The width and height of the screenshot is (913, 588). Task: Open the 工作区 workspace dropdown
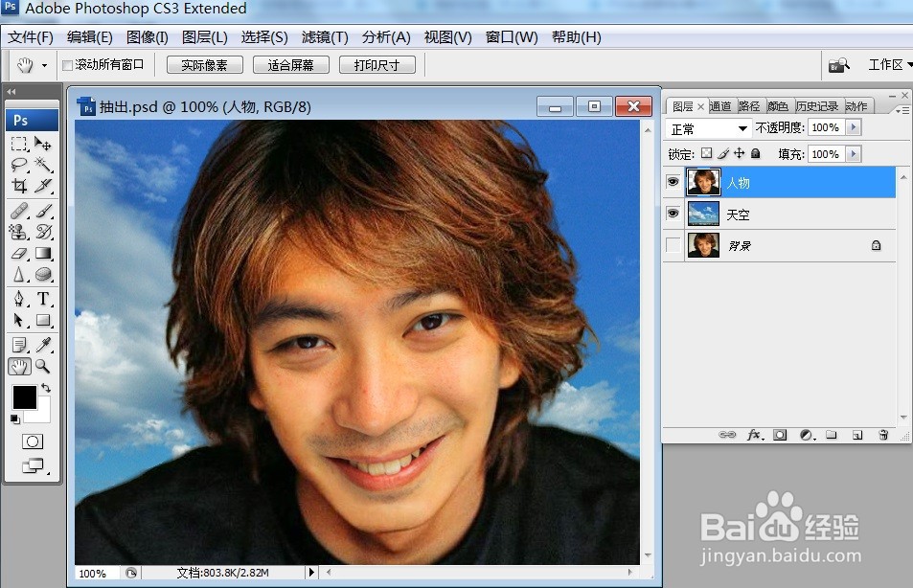[x=888, y=64]
